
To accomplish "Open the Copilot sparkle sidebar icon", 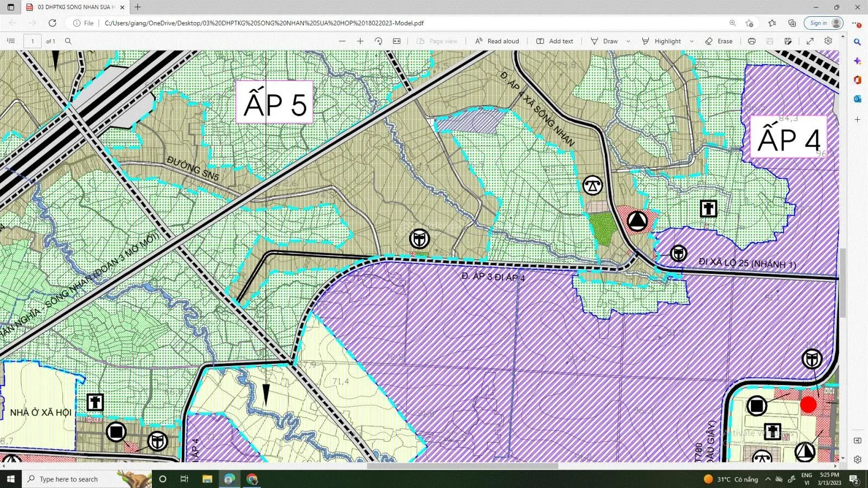I will (857, 61).
